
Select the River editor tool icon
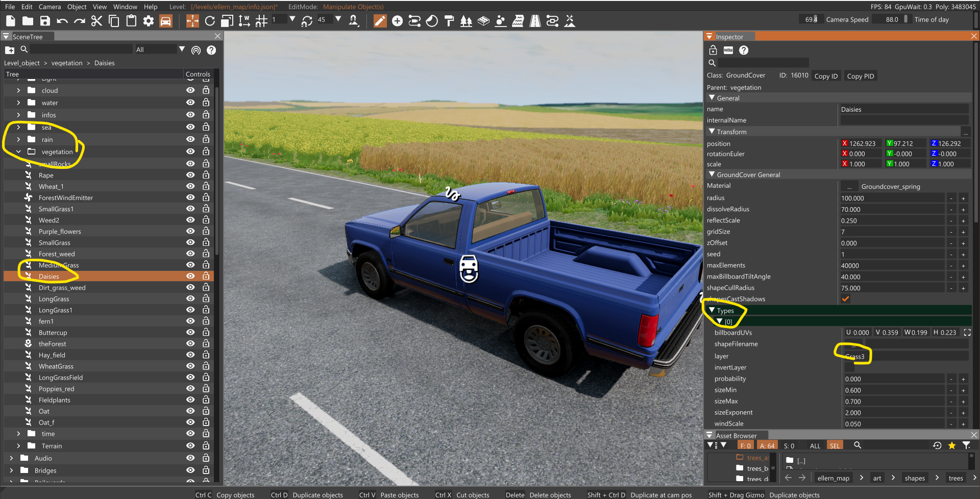(x=518, y=21)
